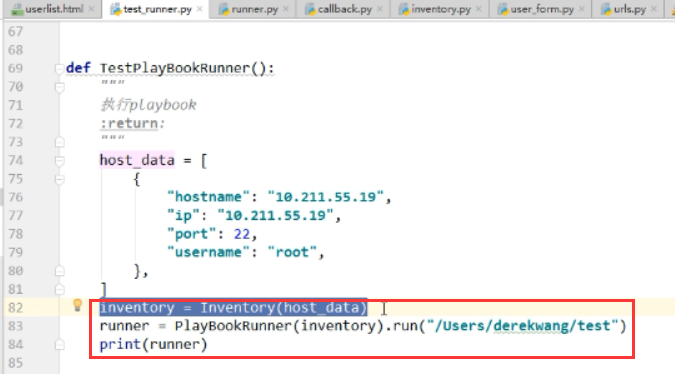Collapse the dict block at line 75
This screenshot has width=675, height=374.
pos(59,179)
